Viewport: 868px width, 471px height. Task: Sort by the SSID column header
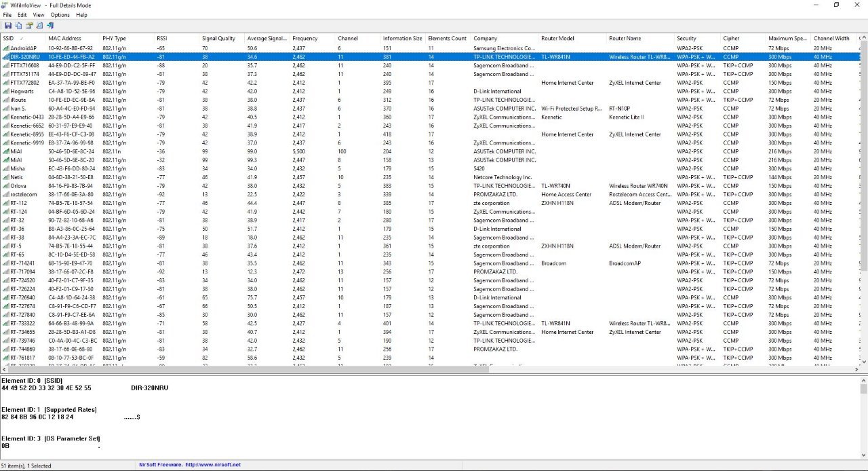coord(23,39)
